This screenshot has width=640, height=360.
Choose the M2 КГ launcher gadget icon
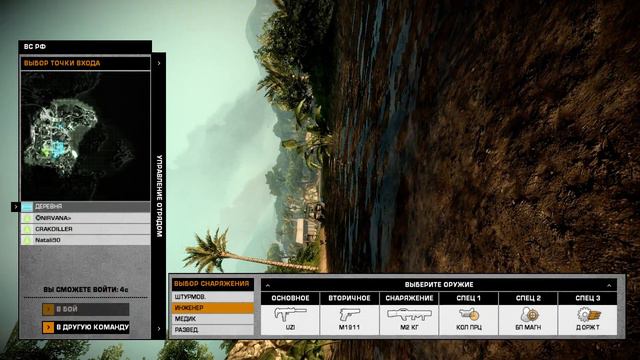pos(409,315)
